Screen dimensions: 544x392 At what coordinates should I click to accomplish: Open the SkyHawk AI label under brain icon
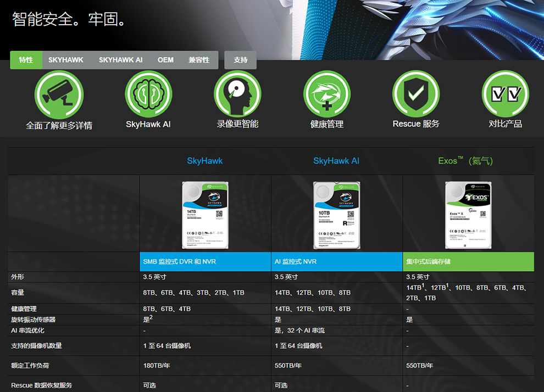(x=148, y=124)
